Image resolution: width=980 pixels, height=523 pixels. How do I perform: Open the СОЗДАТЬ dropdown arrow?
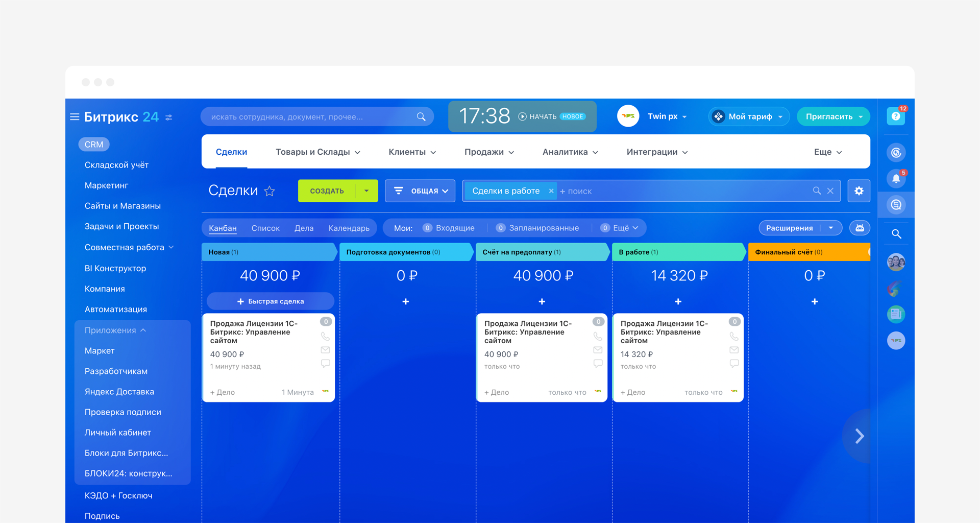coord(366,191)
